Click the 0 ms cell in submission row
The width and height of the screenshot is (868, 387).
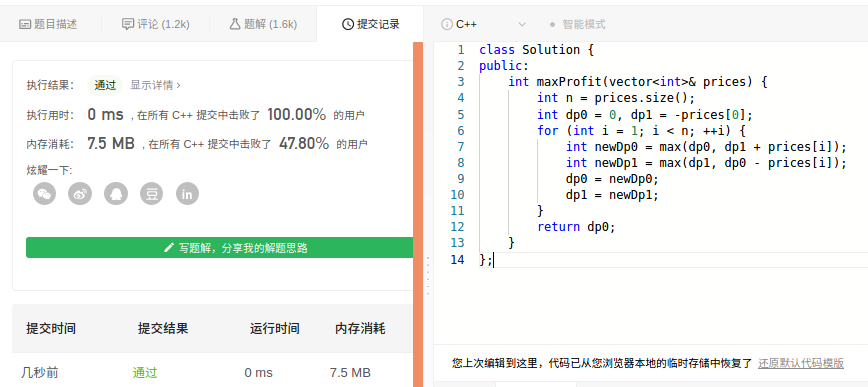[259, 373]
